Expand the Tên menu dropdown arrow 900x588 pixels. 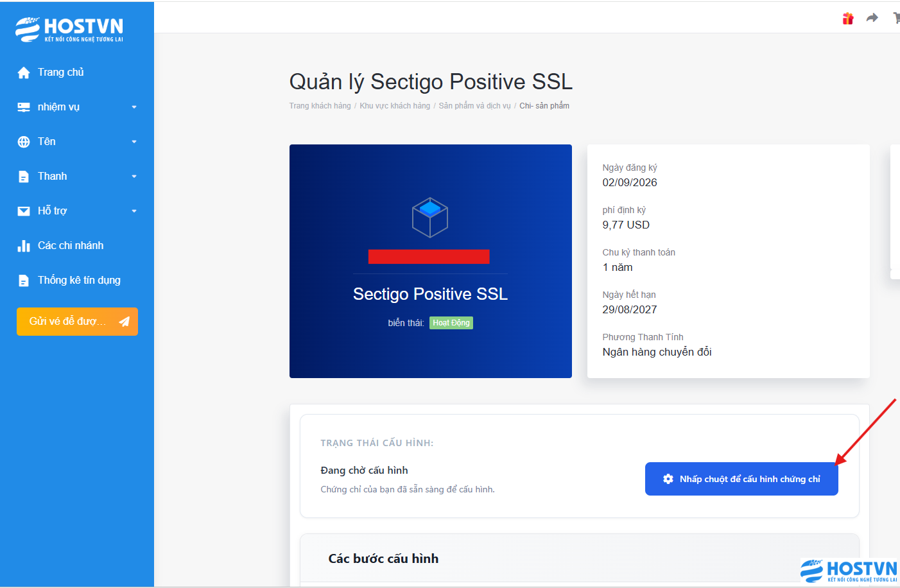tap(134, 142)
